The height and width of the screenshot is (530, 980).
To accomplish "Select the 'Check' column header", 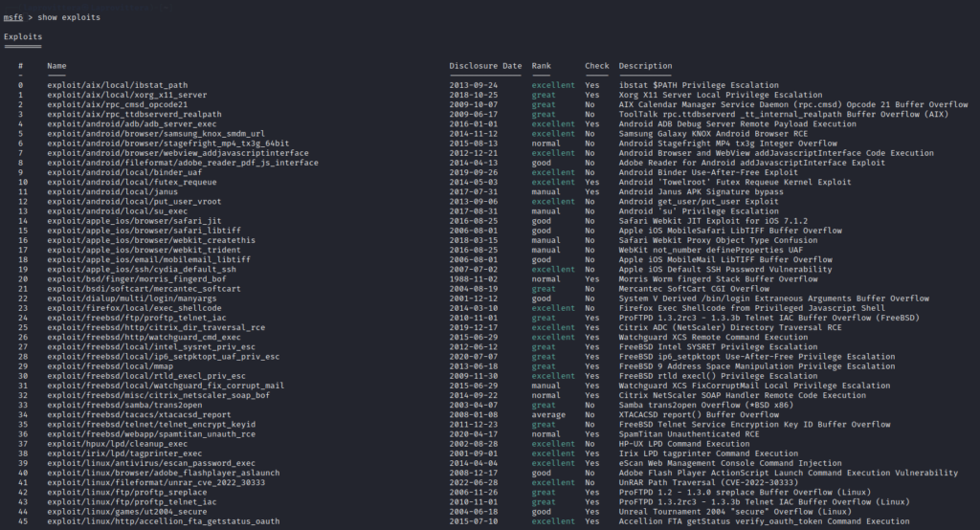I will tap(597, 66).
